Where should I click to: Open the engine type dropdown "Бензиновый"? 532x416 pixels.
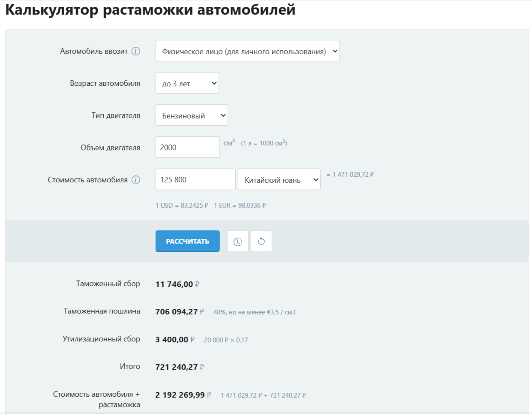tap(191, 115)
